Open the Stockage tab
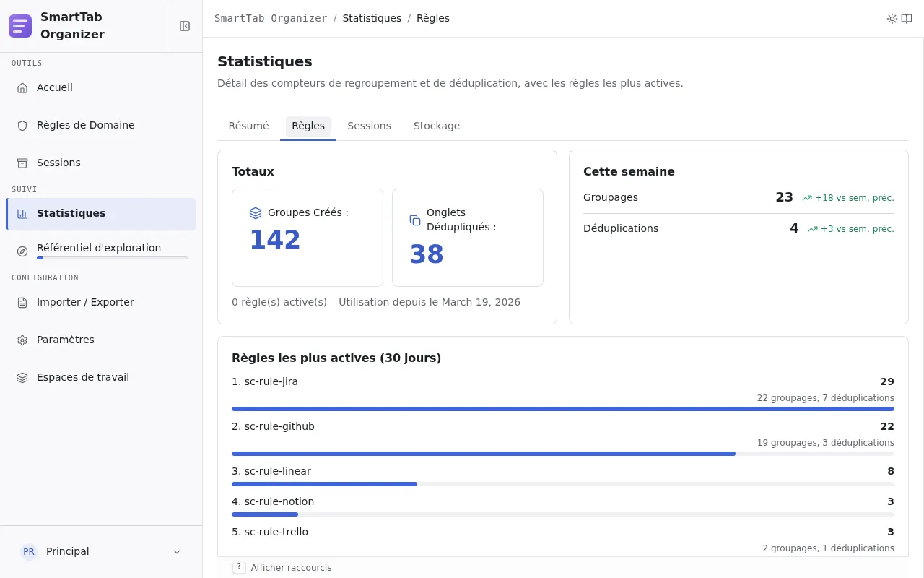 tap(437, 126)
